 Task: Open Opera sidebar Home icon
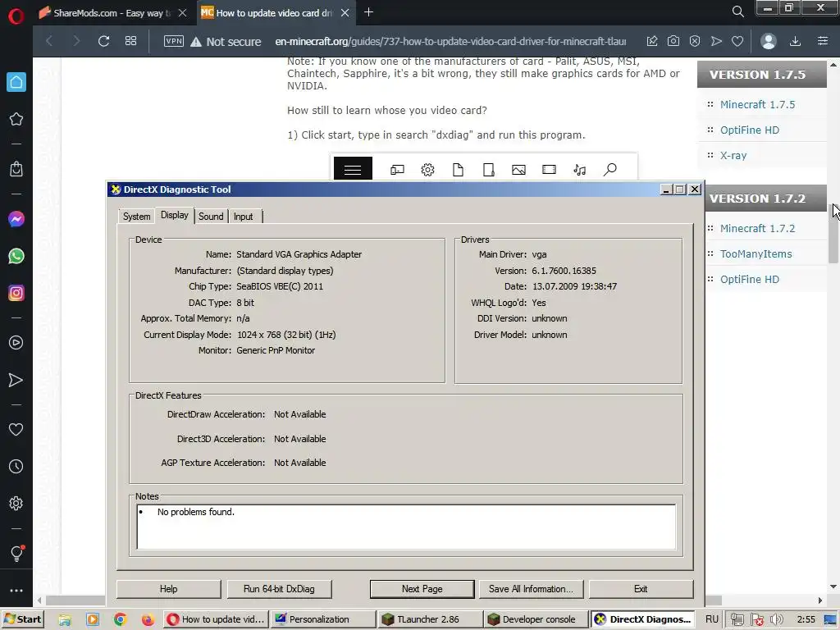16,82
